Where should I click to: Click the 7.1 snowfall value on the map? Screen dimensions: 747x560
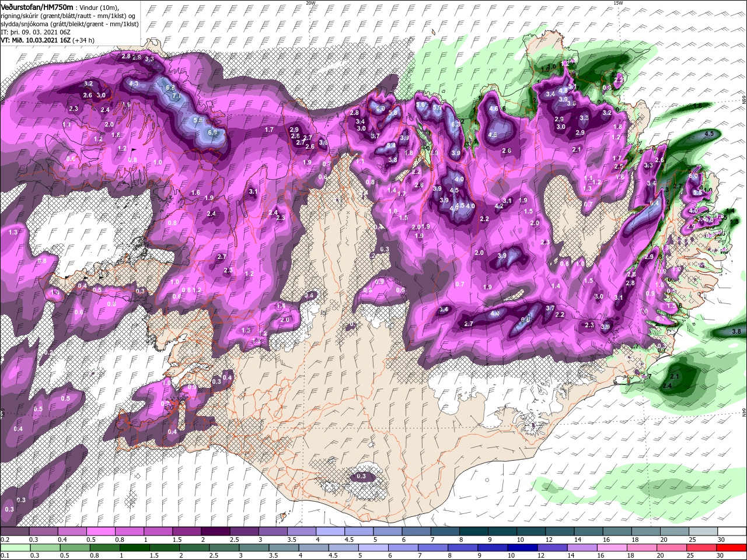coord(176,96)
